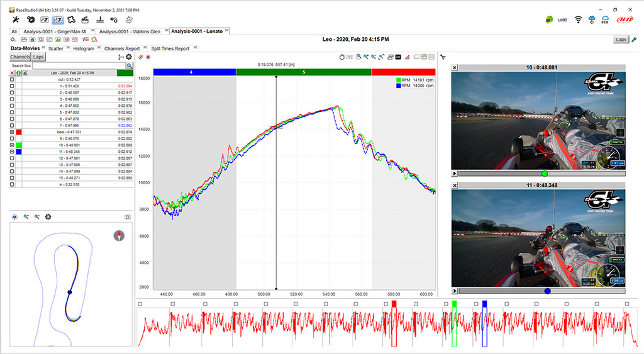Click inside the Search Box field
The width and height of the screenshot is (644, 354).
click(79, 65)
